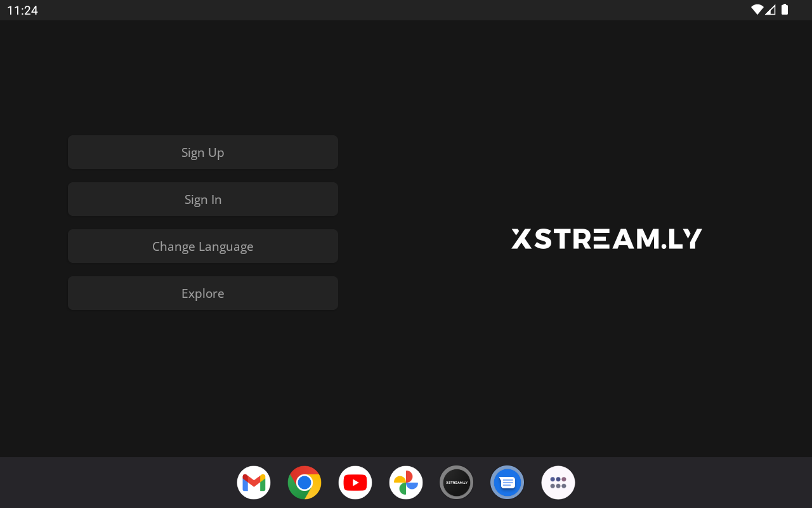Choose the Explore button
Image resolution: width=812 pixels, height=508 pixels.
(x=203, y=293)
